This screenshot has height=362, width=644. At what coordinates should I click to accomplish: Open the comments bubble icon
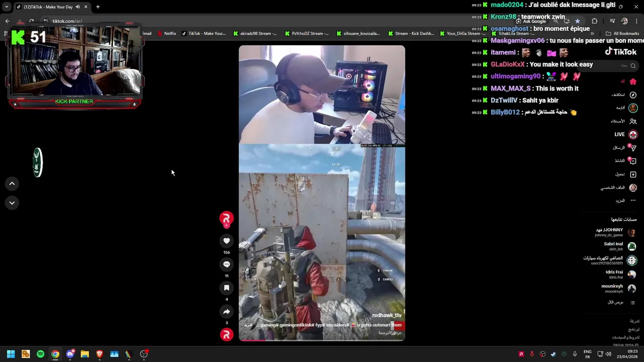tap(226, 264)
